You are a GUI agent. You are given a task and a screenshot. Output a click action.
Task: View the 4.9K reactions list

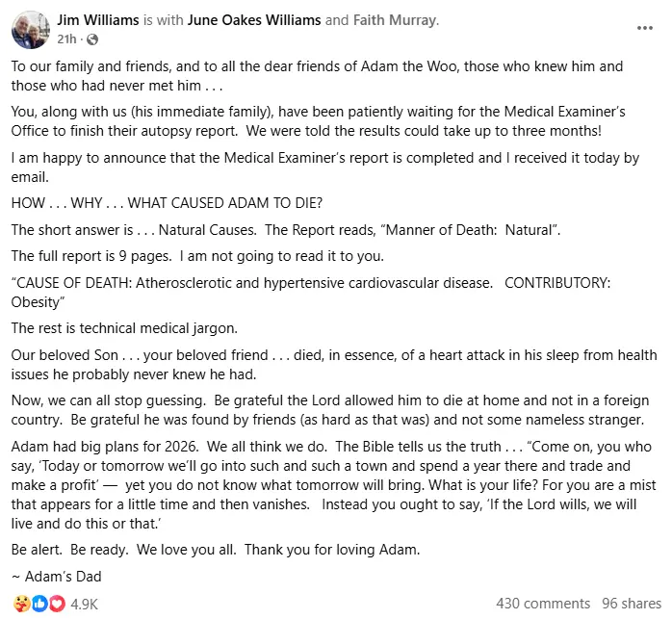(x=85, y=604)
